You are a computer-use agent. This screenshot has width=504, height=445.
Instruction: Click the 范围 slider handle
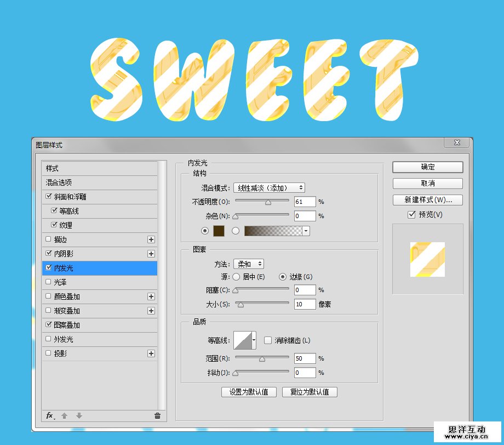pos(262,359)
